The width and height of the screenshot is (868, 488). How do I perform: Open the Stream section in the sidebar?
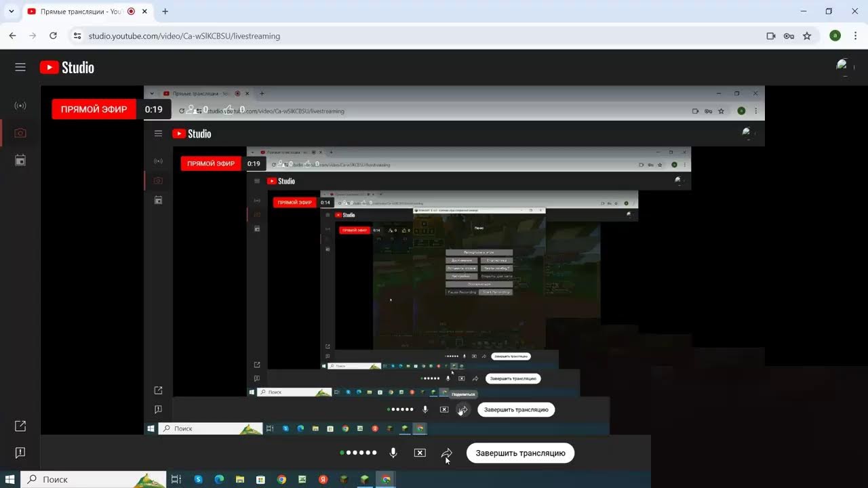point(20,106)
